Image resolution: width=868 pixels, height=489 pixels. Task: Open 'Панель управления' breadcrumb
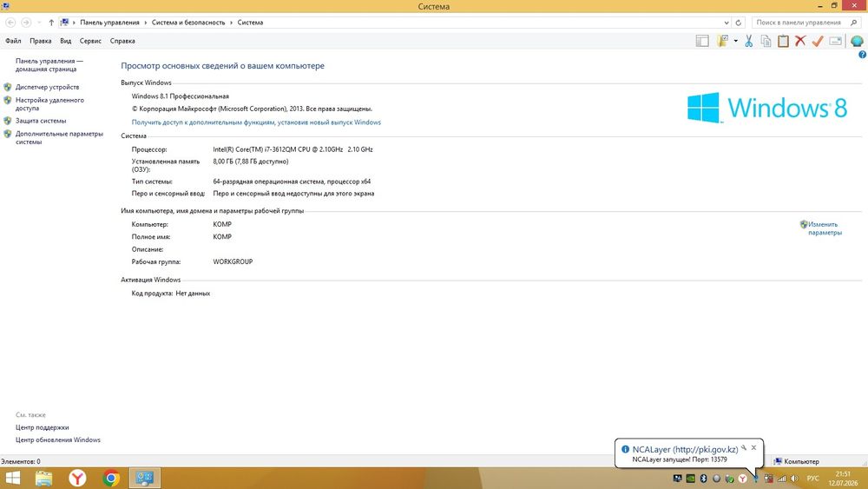coord(109,23)
